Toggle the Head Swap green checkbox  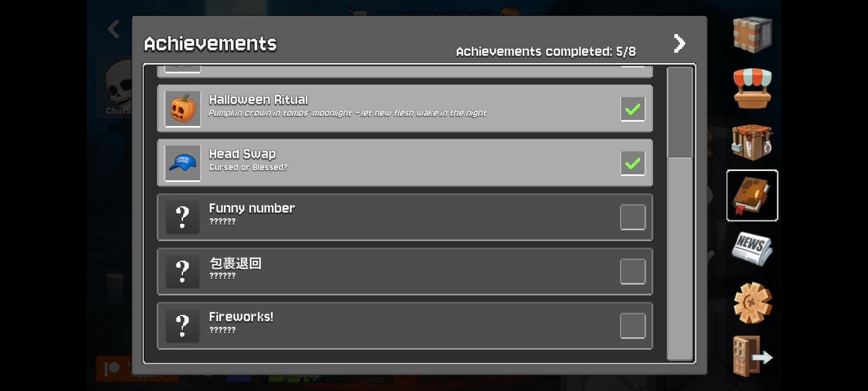633,163
